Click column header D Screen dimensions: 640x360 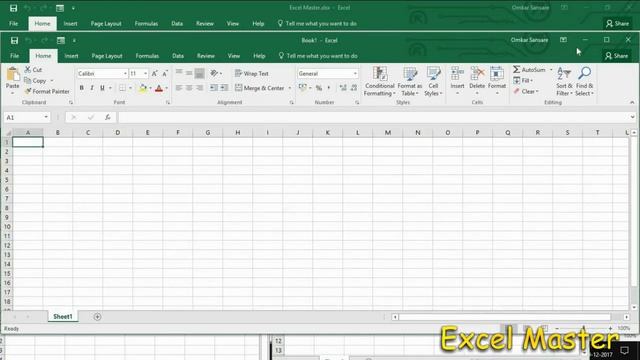click(x=118, y=133)
